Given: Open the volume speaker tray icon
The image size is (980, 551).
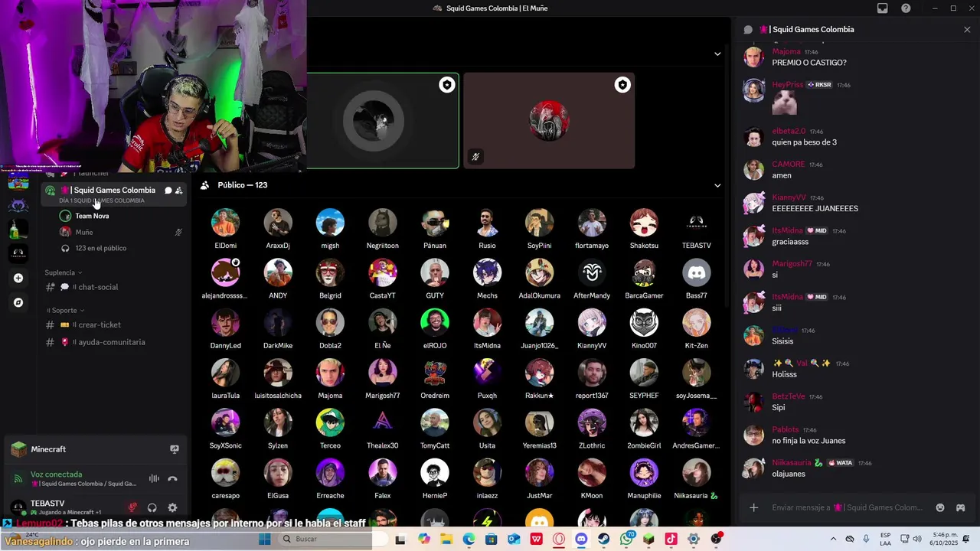Looking at the screenshot, I should pos(917,539).
